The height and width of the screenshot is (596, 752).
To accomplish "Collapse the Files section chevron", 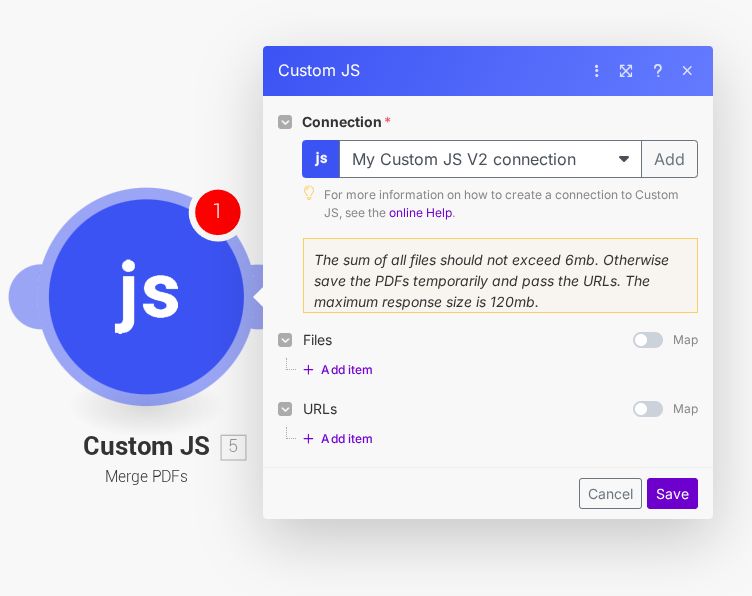I will pos(285,340).
